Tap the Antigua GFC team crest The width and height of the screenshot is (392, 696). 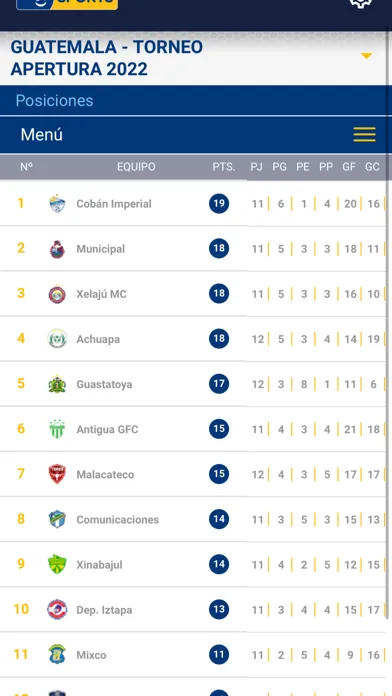tap(57, 429)
